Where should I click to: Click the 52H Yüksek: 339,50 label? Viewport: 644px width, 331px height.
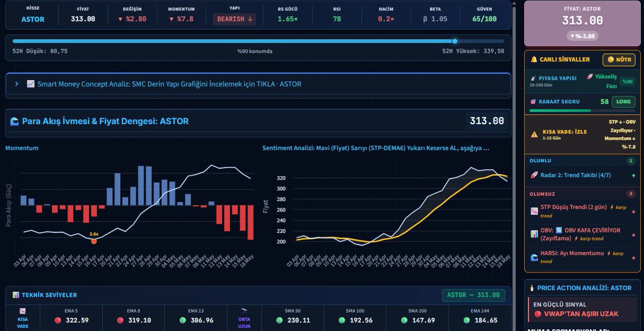pos(473,51)
